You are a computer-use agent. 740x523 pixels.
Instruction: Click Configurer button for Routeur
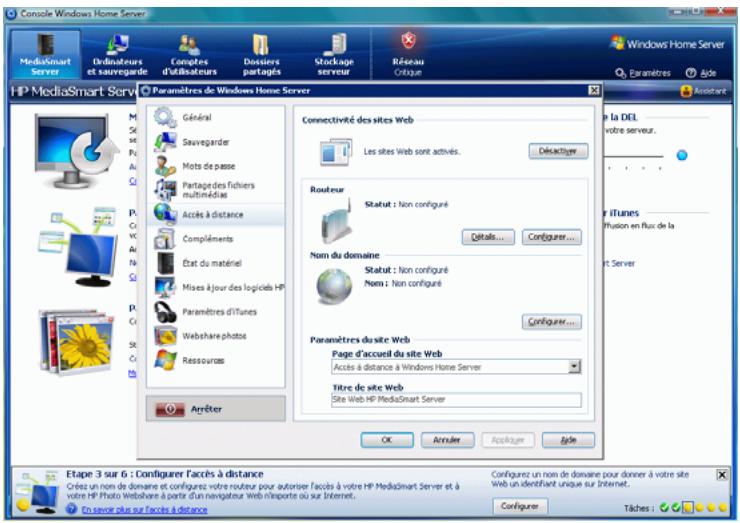pos(551,237)
